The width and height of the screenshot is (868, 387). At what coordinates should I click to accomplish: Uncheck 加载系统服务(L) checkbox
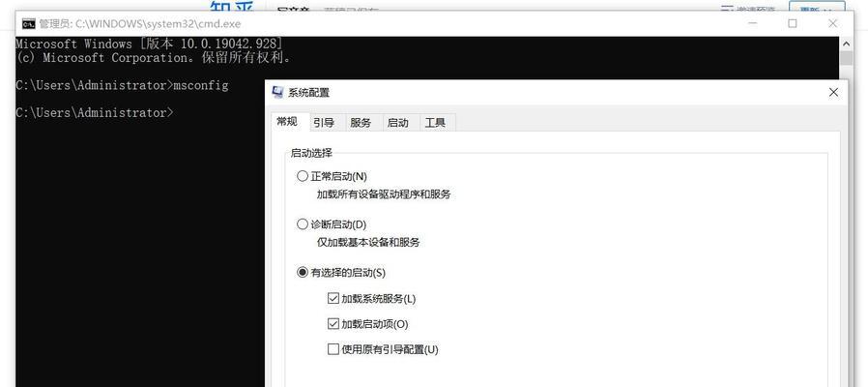coord(333,298)
